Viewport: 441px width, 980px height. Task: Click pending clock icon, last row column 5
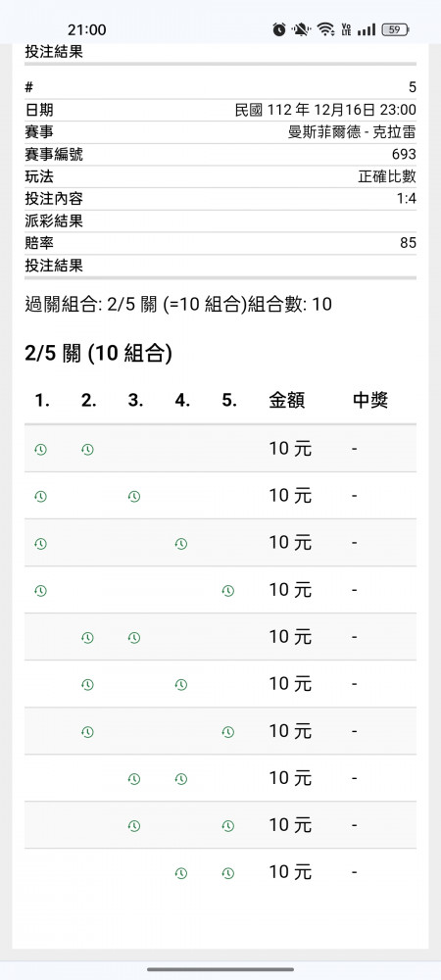point(228,873)
